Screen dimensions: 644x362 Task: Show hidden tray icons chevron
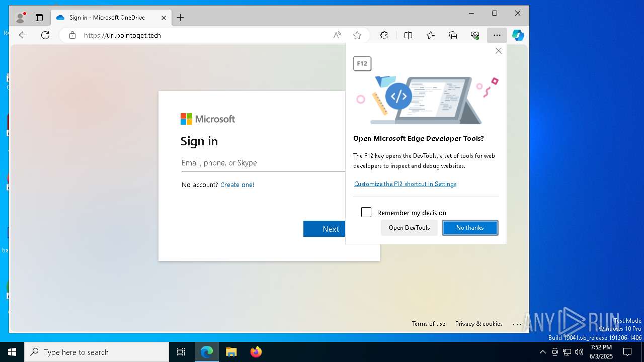tap(542, 352)
